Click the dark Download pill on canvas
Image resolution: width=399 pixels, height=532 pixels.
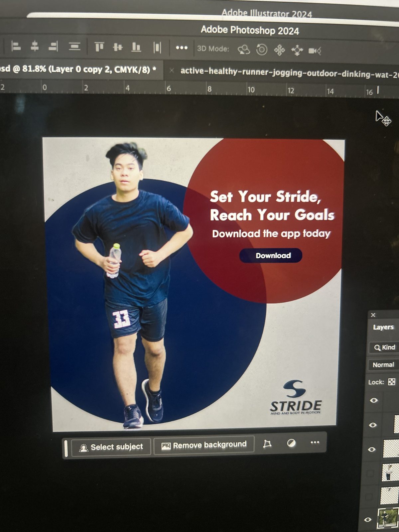point(271,255)
